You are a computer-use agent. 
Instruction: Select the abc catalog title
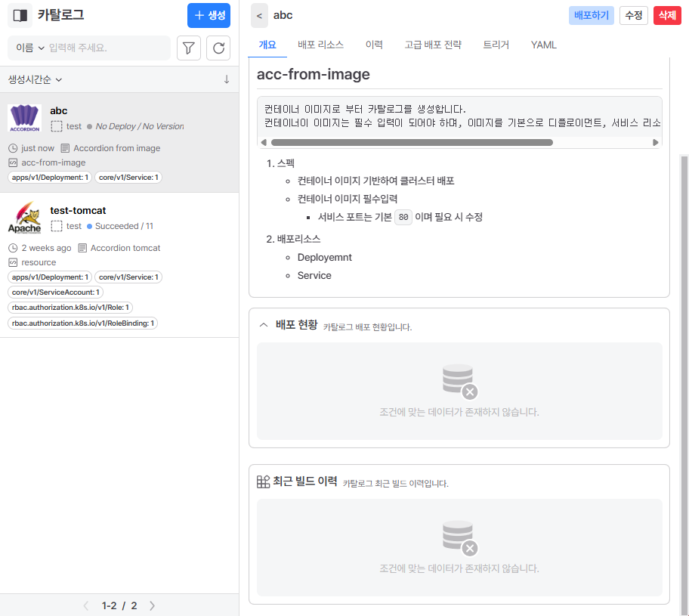58,111
